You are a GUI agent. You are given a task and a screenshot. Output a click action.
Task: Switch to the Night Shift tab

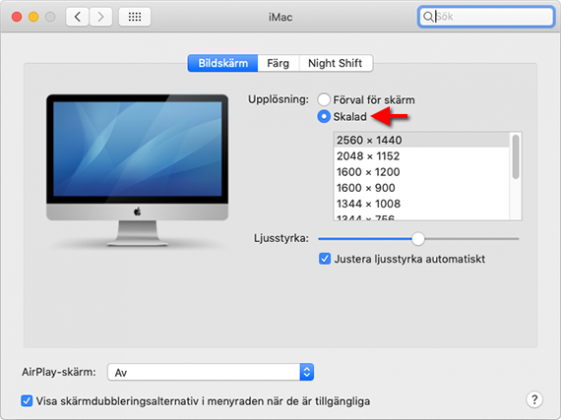click(x=335, y=63)
